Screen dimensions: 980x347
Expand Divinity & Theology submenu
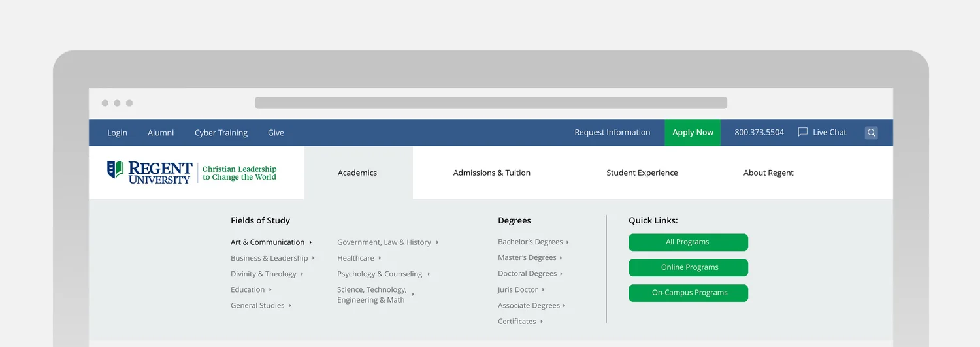pos(267,274)
